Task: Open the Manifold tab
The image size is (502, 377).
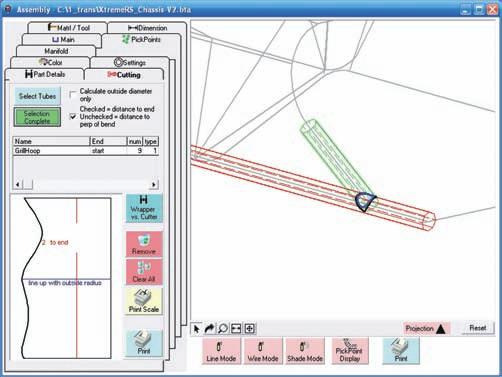Action: 56,51
